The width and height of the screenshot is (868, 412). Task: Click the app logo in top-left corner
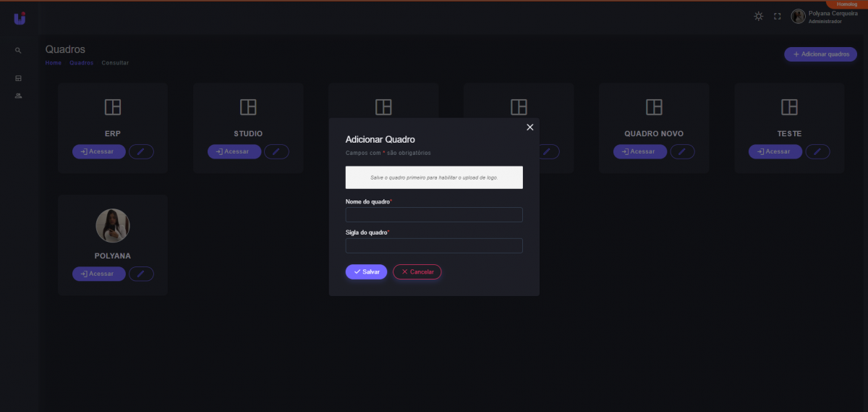point(20,18)
